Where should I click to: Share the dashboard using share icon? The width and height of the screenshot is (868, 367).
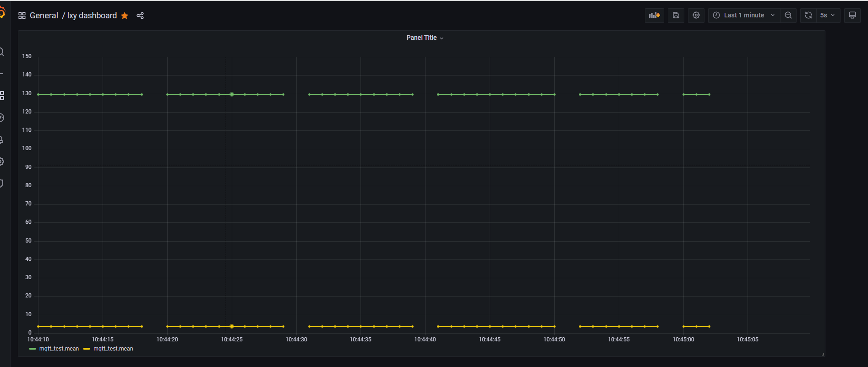140,16
